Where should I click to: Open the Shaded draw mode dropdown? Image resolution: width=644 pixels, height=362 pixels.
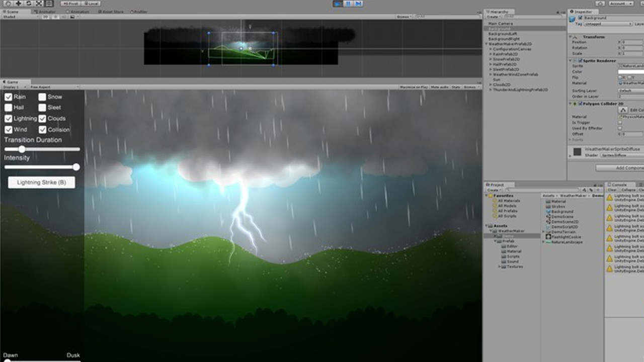coord(20,17)
